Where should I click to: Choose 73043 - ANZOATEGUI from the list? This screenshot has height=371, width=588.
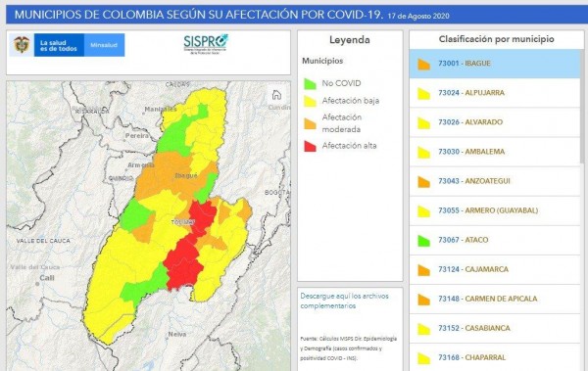(x=495, y=181)
